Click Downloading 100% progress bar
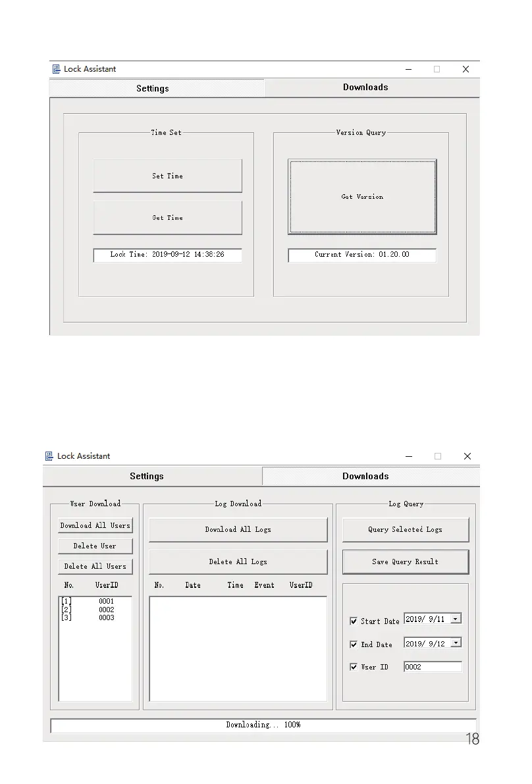The image size is (532, 784). pos(263,725)
